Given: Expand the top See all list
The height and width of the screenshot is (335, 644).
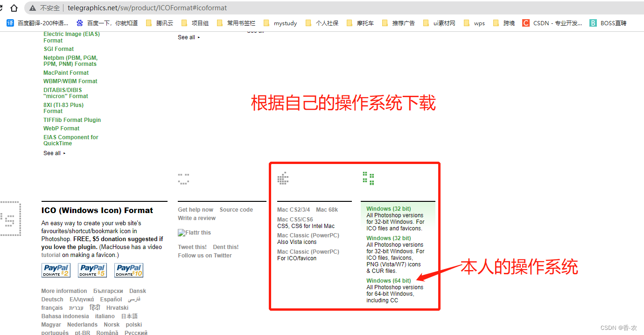Looking at the screenshot, I should pyautogui.click(x=186, y=37).
